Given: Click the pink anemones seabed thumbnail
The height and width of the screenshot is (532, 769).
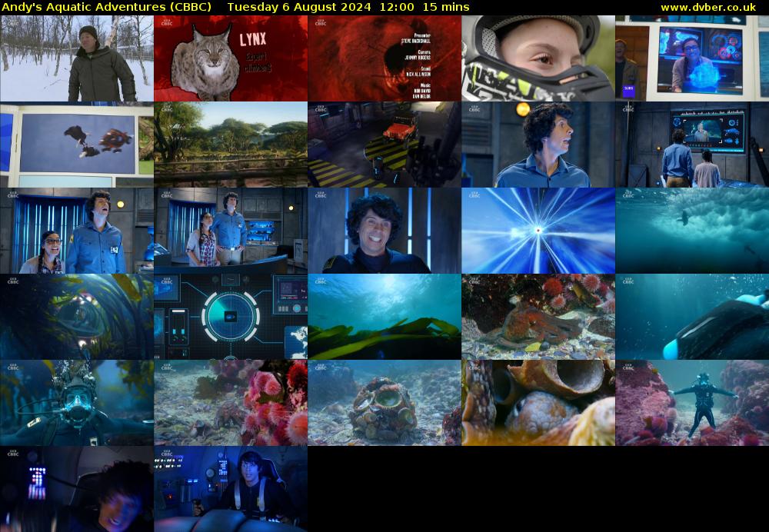Looking at the screenshot, I should pos(231,403).
